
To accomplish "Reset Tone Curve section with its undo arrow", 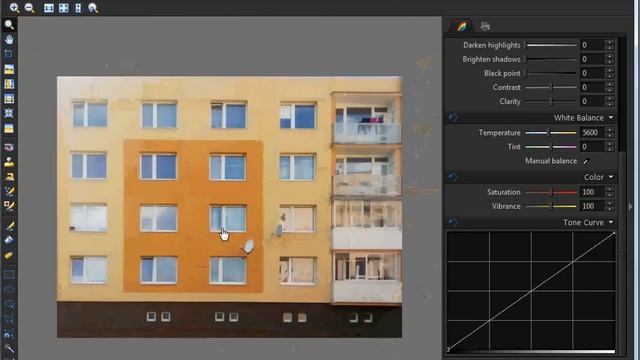I will [x=453, y=222].
